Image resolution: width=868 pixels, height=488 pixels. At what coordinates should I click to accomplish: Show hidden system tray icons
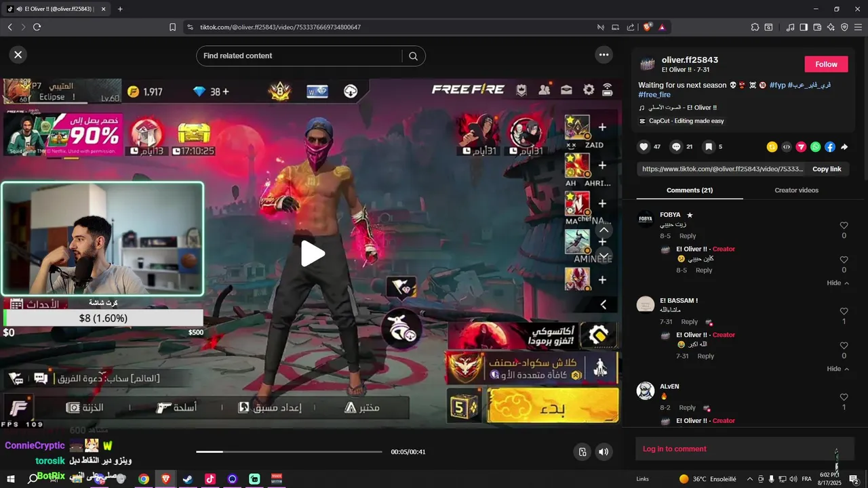click(749, 479)
